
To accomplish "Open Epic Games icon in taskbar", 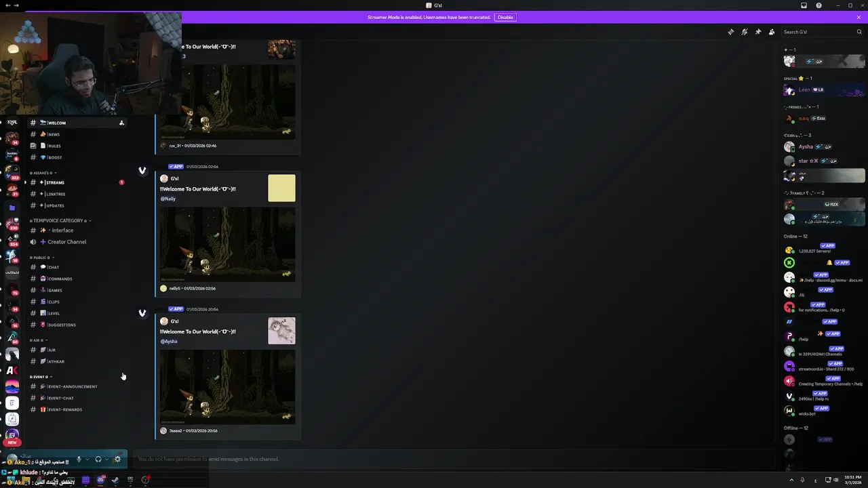I will click(x=130, y=481).
